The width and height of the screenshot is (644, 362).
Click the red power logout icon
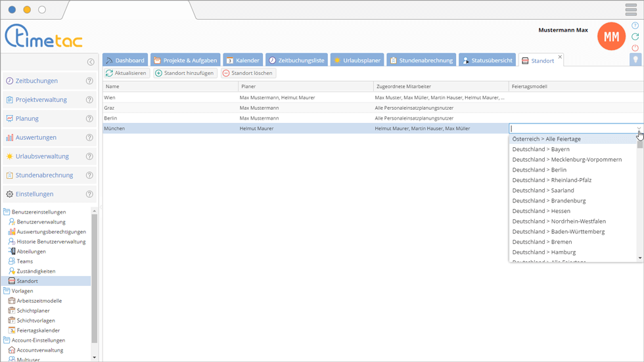(635, 48)
